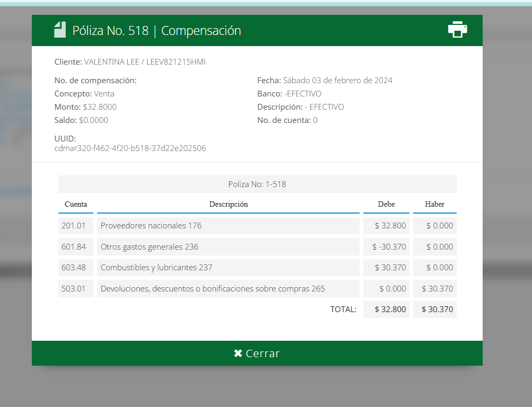This screenshot has width=532, height=407.
Task: Click the Debe column header
Action: click(386, 204)
